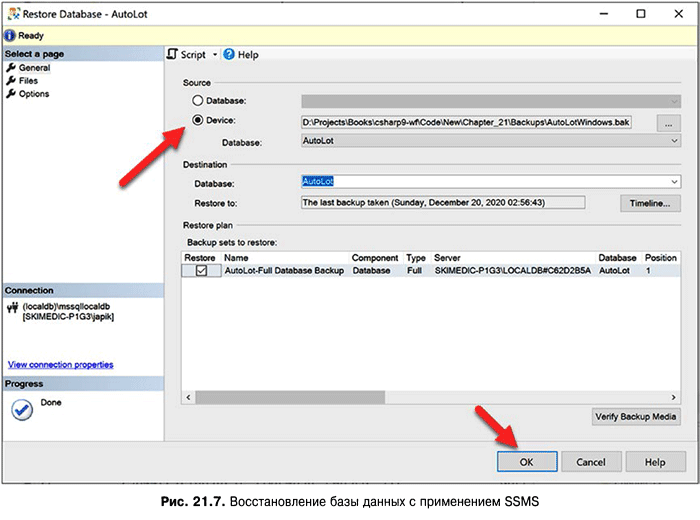Image resolution: width=700 pixels, height=520 pixels.
Task: Click the Full type cell
Action: (414, 270)
